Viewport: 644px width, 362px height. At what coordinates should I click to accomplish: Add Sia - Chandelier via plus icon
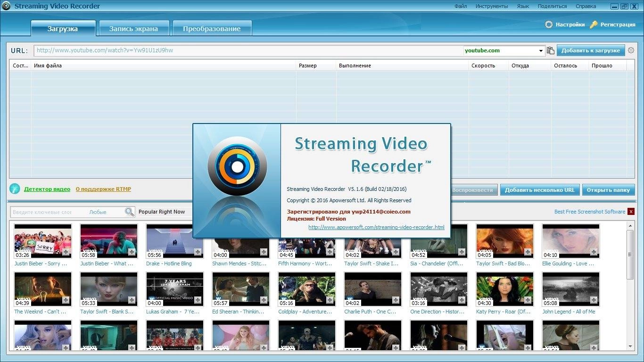click(x=462, y=252)
